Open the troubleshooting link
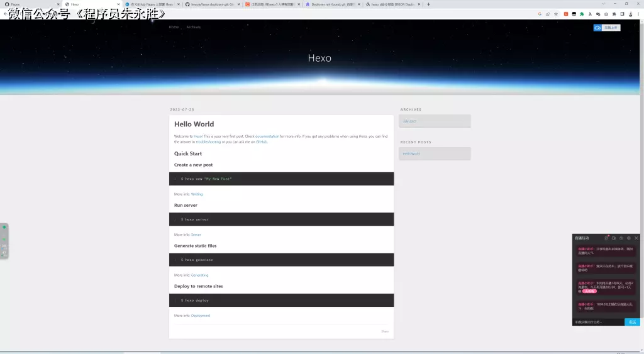 (x=208, y=141)
